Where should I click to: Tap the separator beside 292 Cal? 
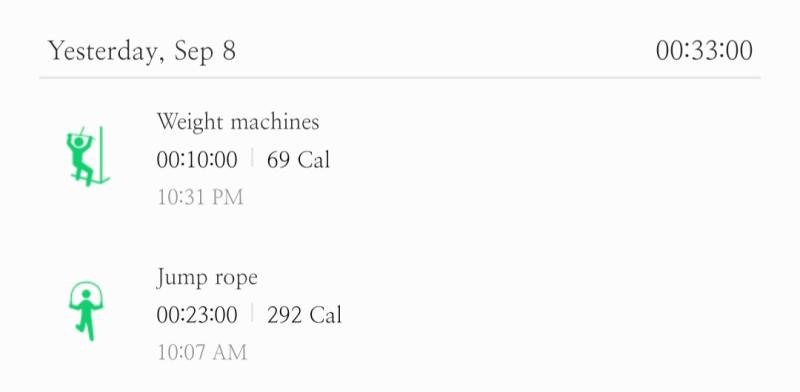(x=252, y=313)
